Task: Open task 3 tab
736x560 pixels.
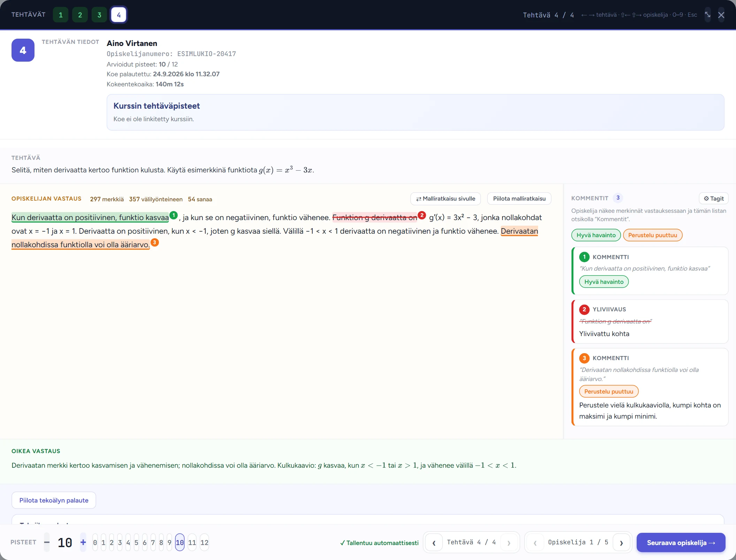Action: click(x=99, y=15)
